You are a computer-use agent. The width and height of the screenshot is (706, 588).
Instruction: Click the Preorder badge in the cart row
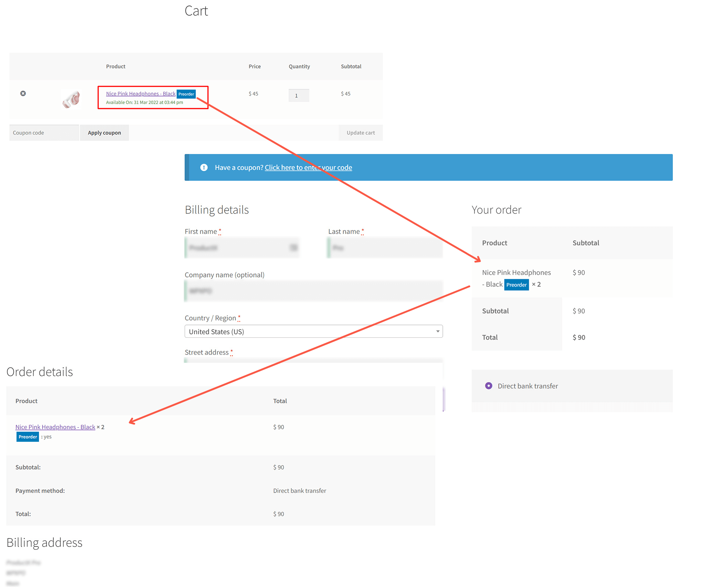point(186,94)
